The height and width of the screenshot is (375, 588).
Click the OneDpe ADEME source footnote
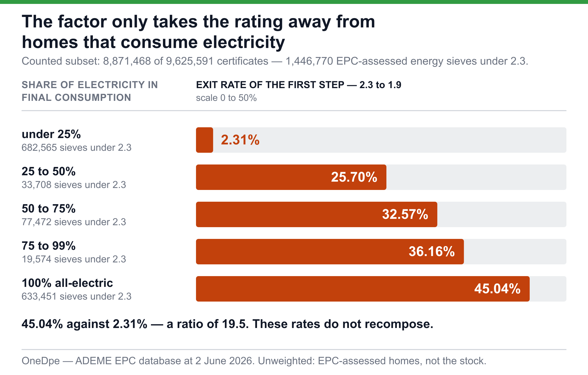(x=254, y=361)
